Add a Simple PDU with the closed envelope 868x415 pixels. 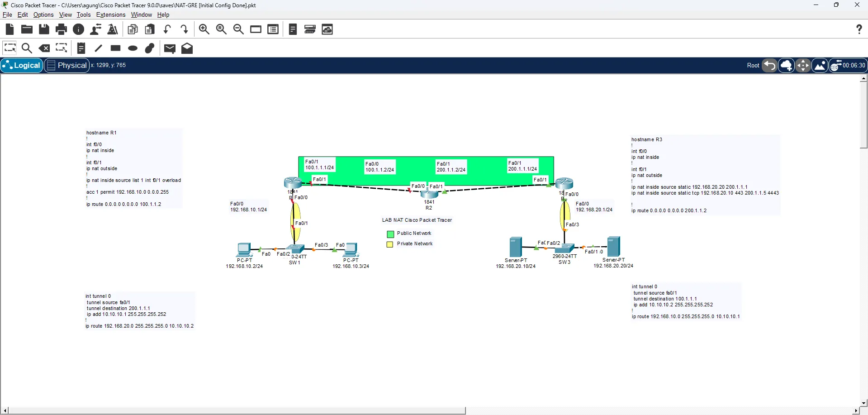(x=170, y=48)
